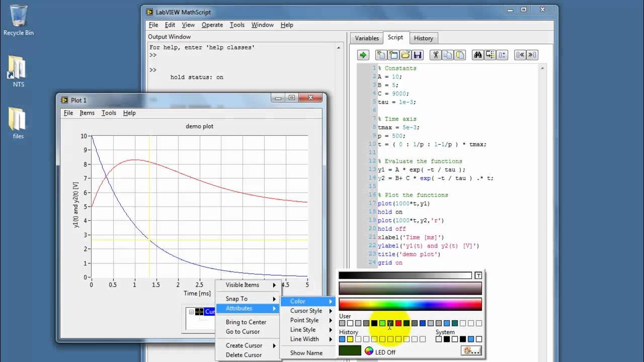Screen dimensions: 644x362
Task: Collapse the cursor tree node in Plot 1
Action: [x=191, y=312]
